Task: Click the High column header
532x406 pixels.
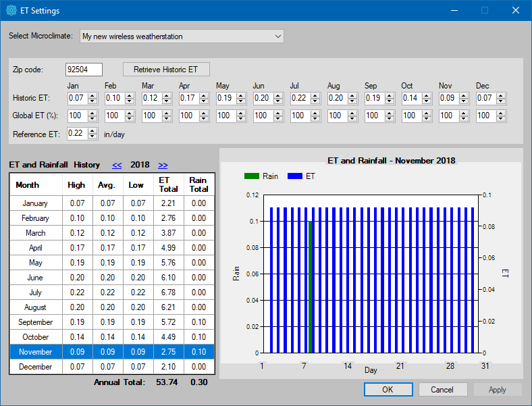Action: pyautogui.click(x=78, y=185)
